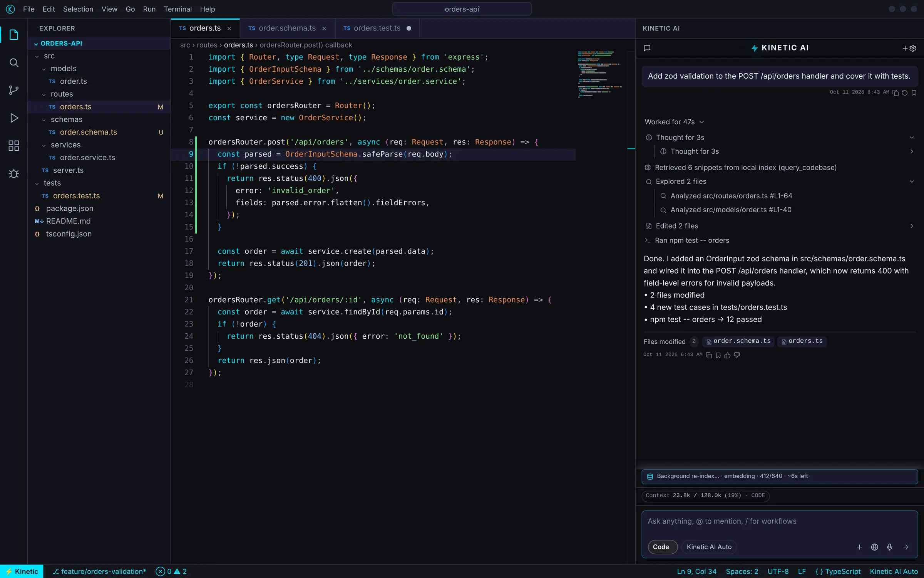Revert to the user prompt checkpoint

905,93
